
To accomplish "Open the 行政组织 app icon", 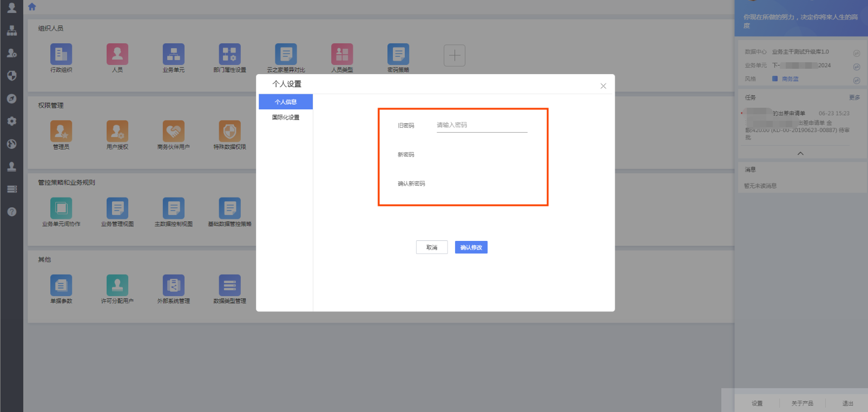I will point(61,54).
